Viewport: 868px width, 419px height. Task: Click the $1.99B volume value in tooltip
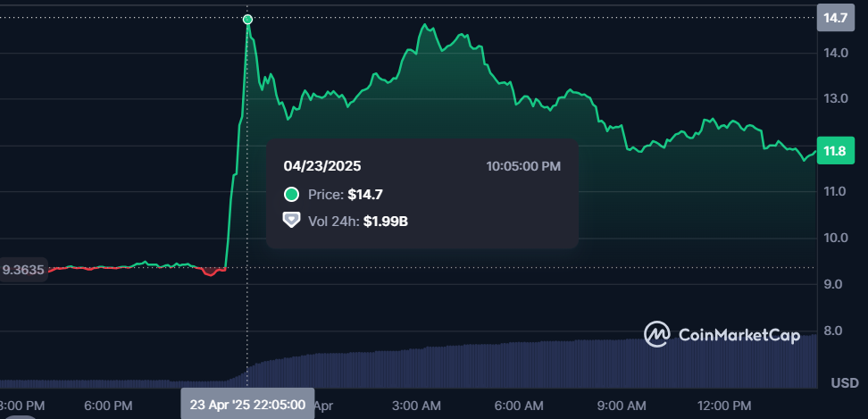[x=386, y=221]
